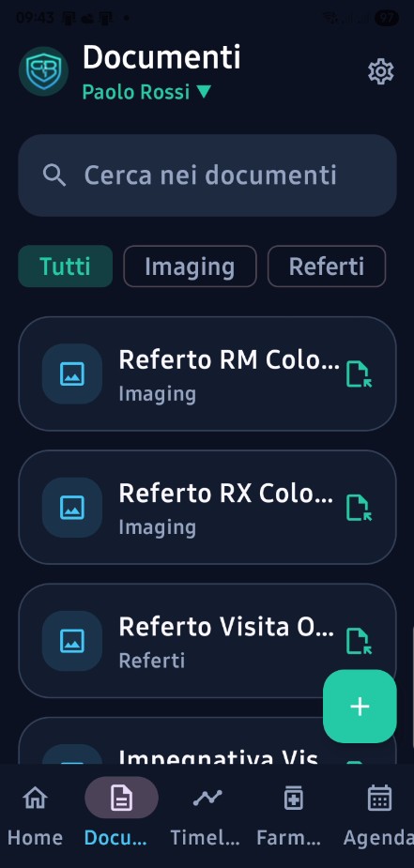Click the magnifier search icon
The height and width of the screenshot is (868, 414).
pyautogui.click(x=54, y=175)
